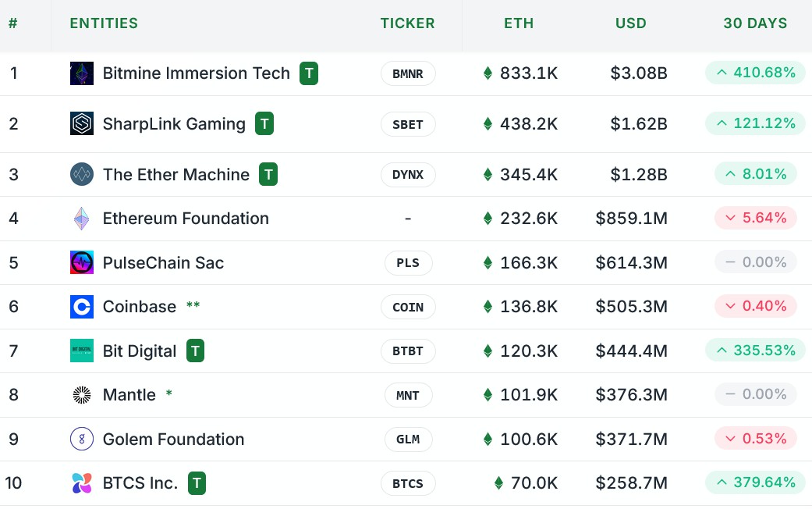Click the Bit Digital logo icon
Screen dimensions: 812x509
(81, 351)
